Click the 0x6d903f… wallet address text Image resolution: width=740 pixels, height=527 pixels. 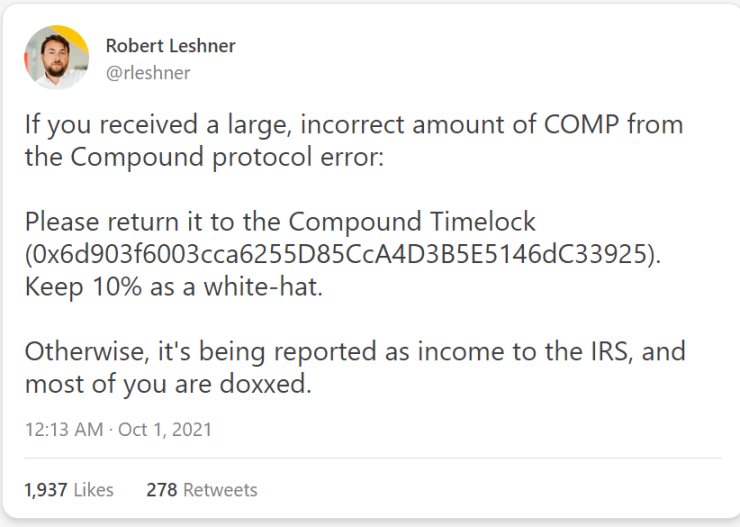pos(341,254)
